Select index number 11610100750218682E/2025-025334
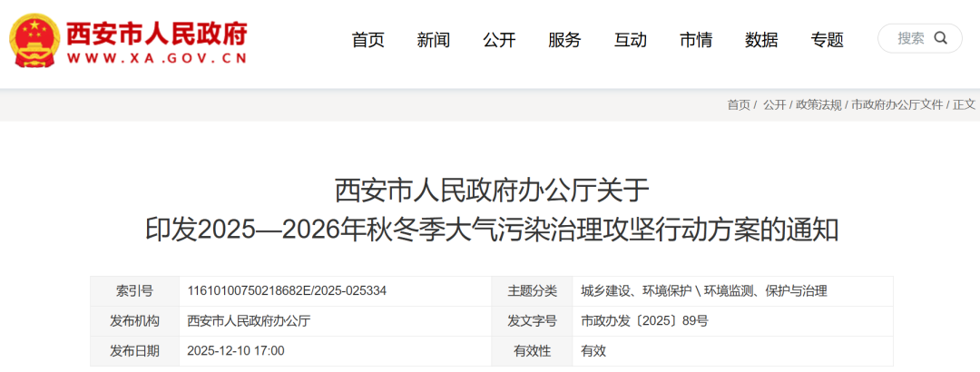 (287, 291)
